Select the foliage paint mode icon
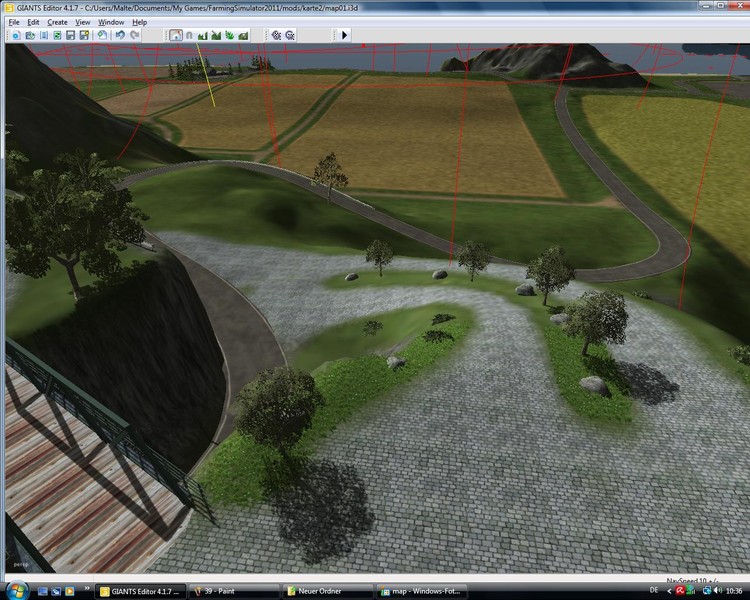 click(x=230, y=35)
